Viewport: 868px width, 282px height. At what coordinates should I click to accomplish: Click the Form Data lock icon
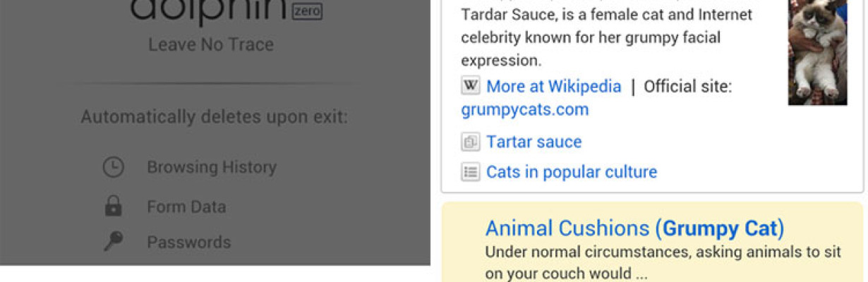tap(113, 207)
